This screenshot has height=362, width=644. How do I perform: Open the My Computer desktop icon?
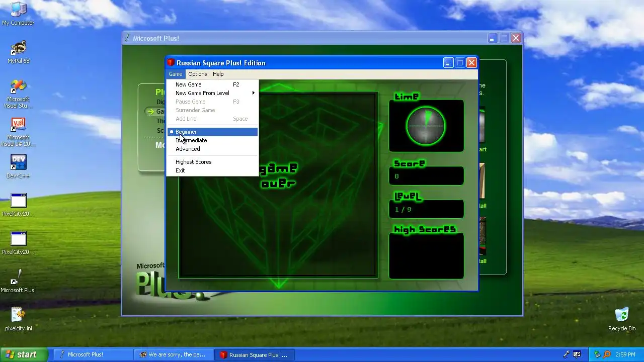[x=18, y=14]
